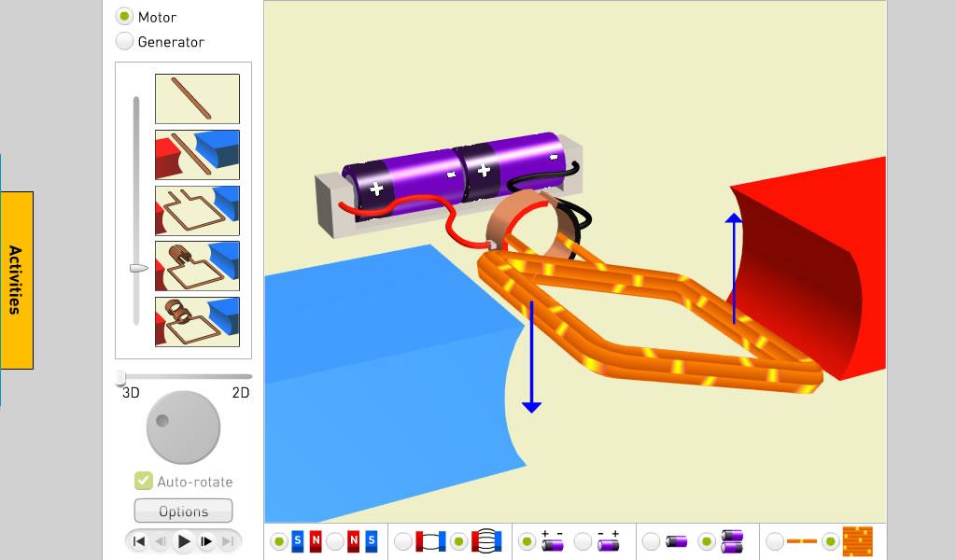Click the S-N magnets icon
This screenshot has width=956, height=560.
pyautogui.click(x=306, y=541)
